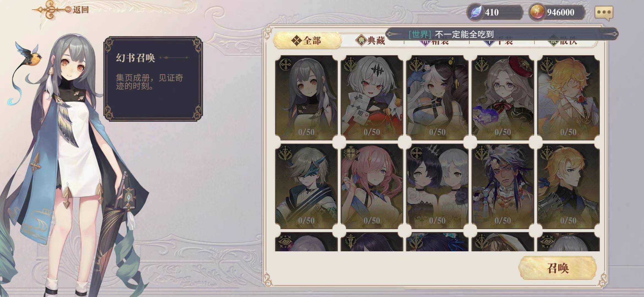Select the girl with glasses and red beret card

click(x=503, y=98)
